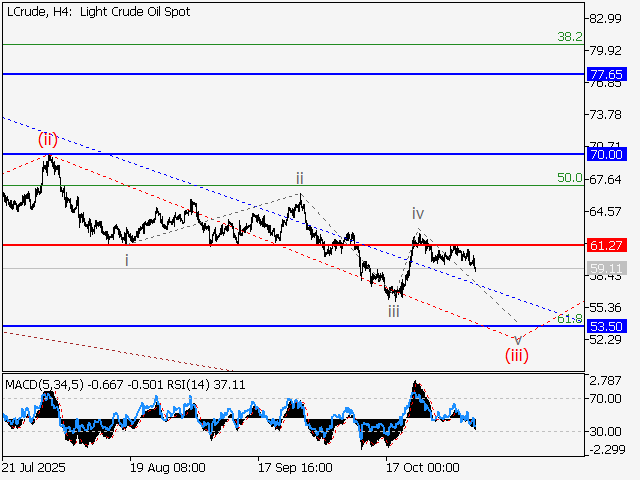The width and height of the screenshot is (640, 480).
Task: Click the brown wave i label
Action: pos(126,260)
